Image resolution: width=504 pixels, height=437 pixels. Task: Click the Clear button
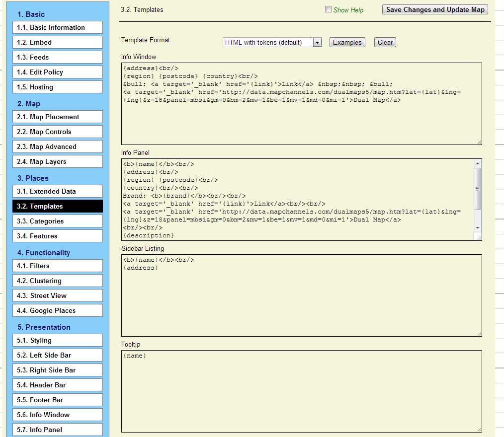click(385, 42)
